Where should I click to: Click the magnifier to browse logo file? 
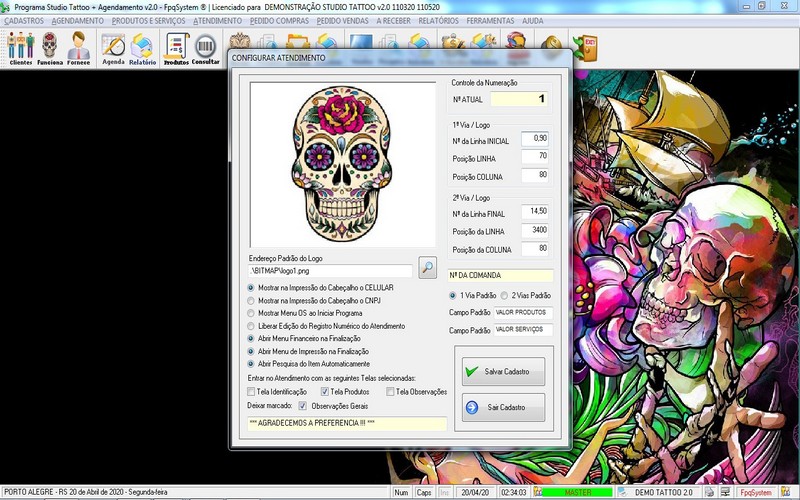(x=428, y=267)
